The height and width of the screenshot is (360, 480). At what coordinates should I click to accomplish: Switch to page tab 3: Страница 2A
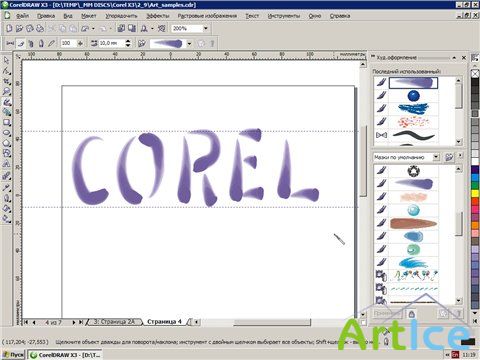coord(114,322)
